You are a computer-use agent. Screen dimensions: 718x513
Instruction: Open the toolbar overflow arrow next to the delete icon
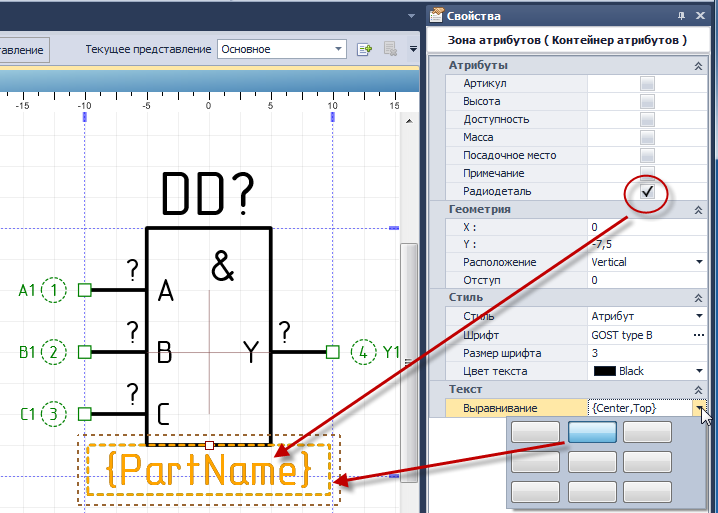[413, 49]
